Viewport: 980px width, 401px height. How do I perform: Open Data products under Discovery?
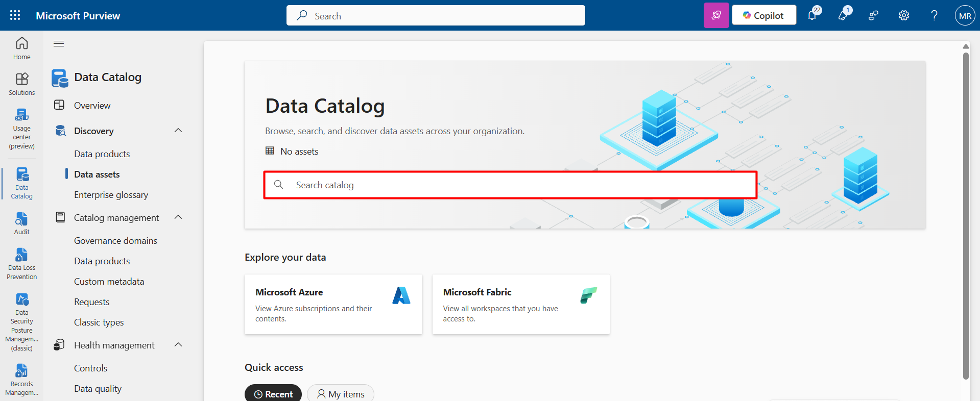(x=102, y=154)
